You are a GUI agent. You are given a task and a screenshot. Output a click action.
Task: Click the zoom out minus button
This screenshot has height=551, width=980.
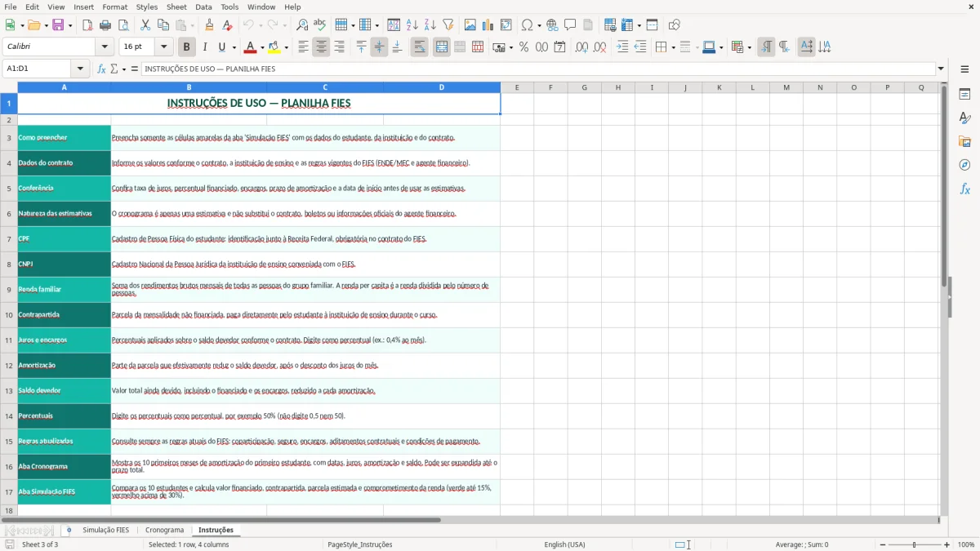[x=883, y=544]
